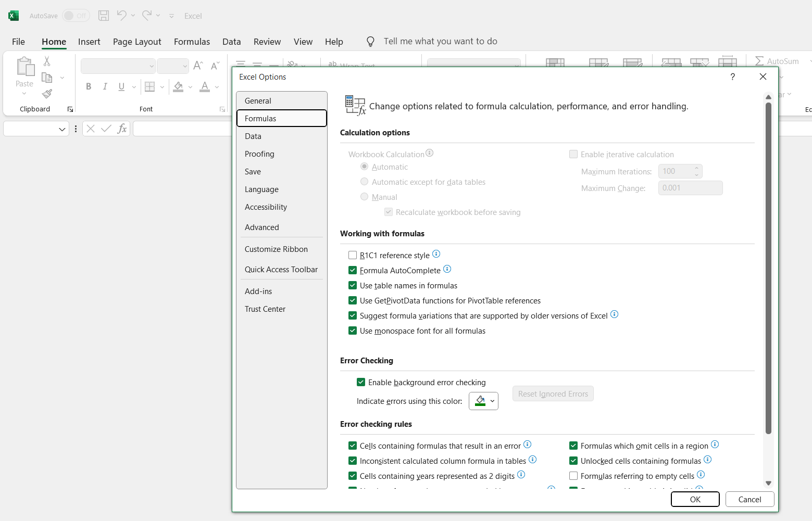Image resolution: width=812 pixels, height=521 pixels.
Task: Expand the Paste options arrow
Action: tap(24, 94)
